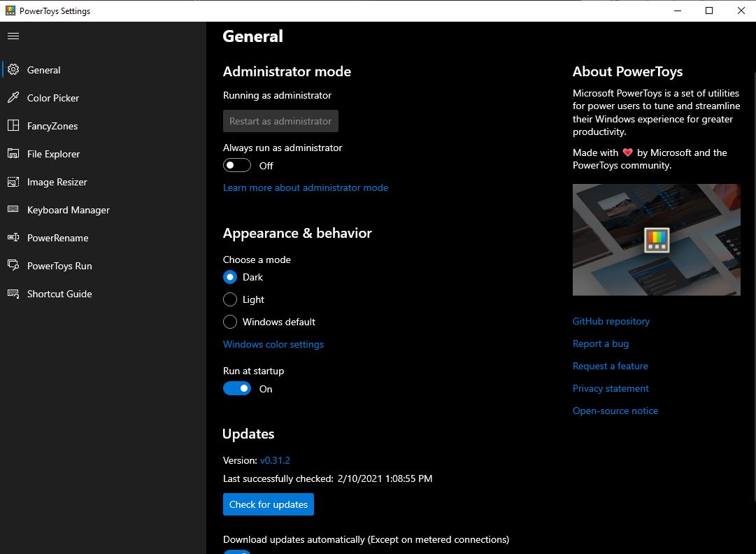The height and width of the screenshot is (554, 756).
Task: Click the Color Picker eyedropper icon
Action: point(13,97)
